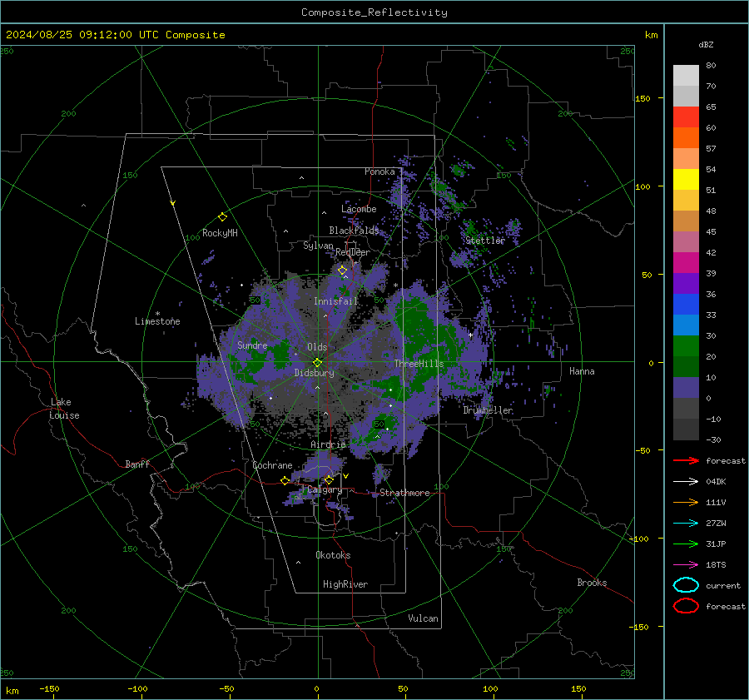
Task: Click the Didsbury city label
Action: click(x=314, y=373)
